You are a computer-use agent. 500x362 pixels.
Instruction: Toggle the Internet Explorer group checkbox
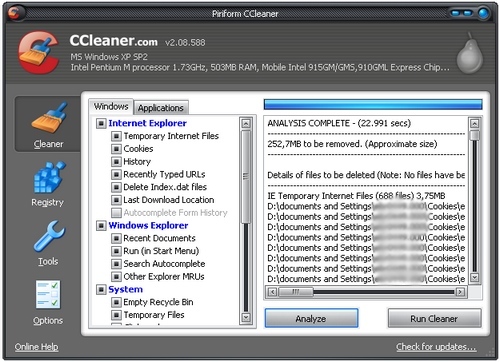pos(101,123)
